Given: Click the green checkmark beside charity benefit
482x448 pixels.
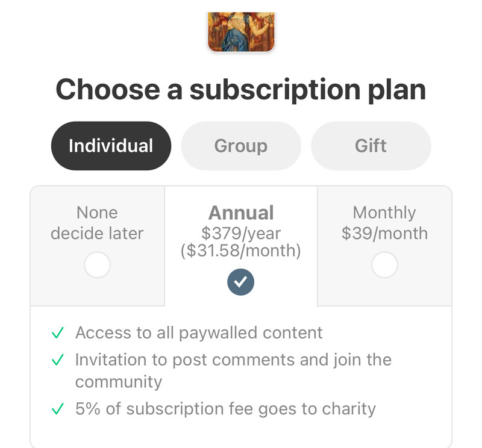Looking at the screenshot, I should (x=58, y=409).
